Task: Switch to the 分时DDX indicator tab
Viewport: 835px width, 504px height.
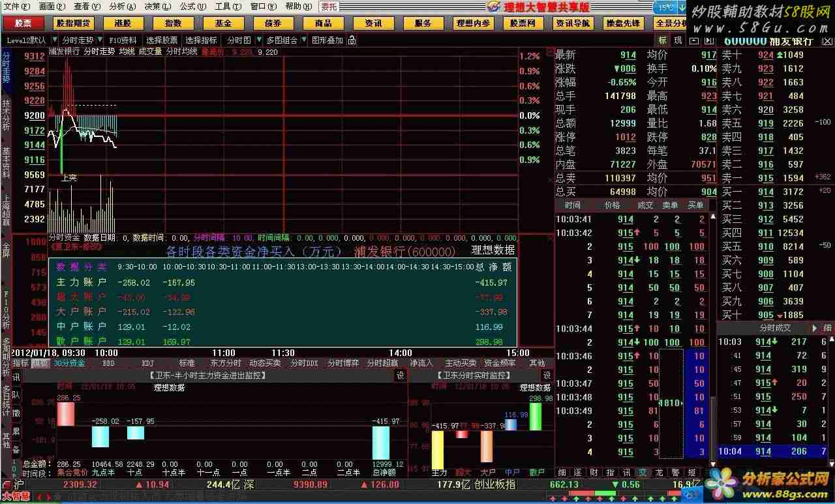Action: click(x=304, y=363)
